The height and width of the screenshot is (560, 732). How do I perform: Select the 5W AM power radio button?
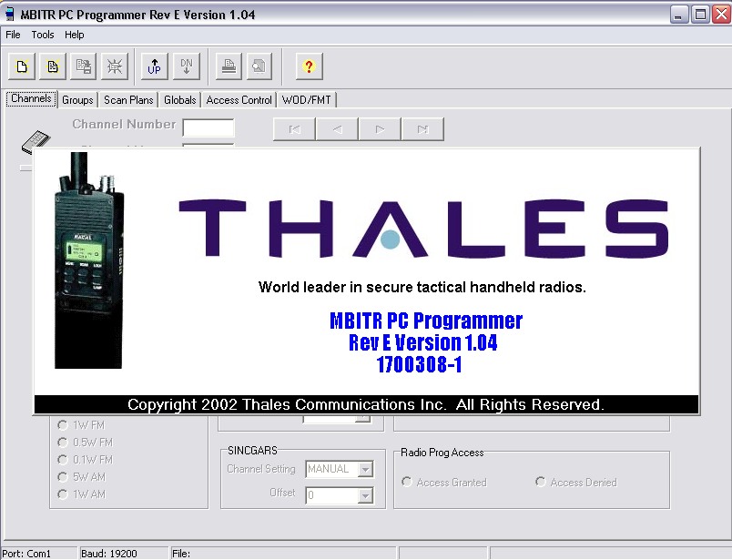point(63,477)
